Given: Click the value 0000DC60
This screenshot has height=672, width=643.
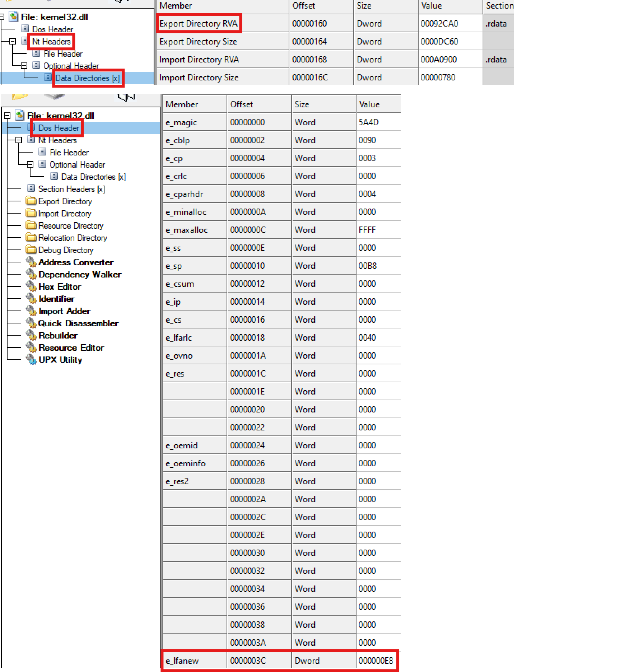Looking at the screenshot, I should (x=439, y=41).
